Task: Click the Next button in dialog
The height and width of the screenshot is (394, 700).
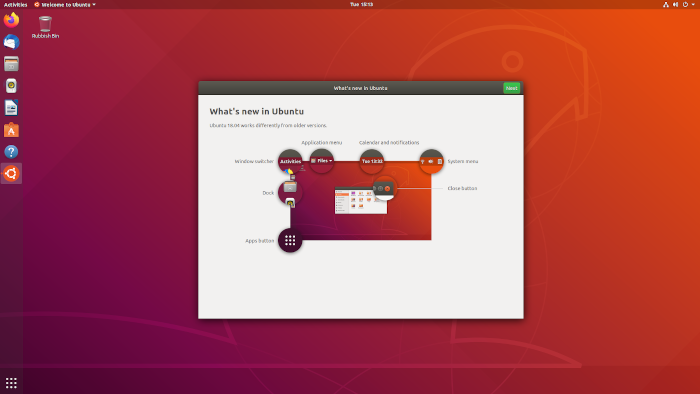Action: [x=512, y=88]
